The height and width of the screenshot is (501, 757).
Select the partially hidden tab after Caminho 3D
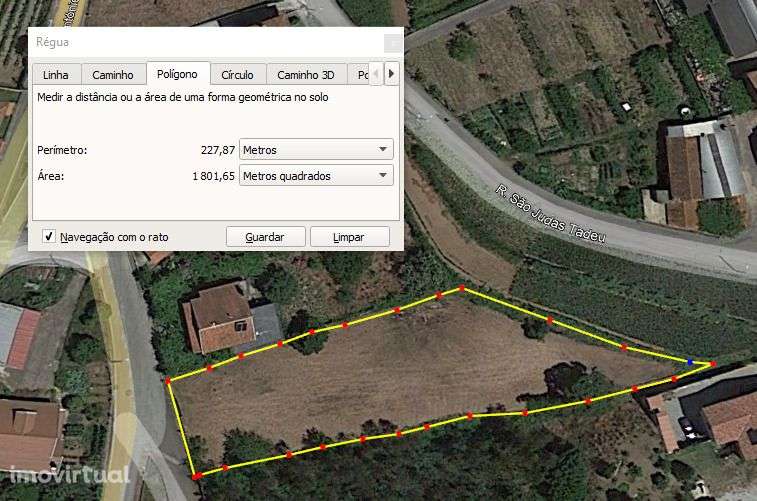pos(359,75)
